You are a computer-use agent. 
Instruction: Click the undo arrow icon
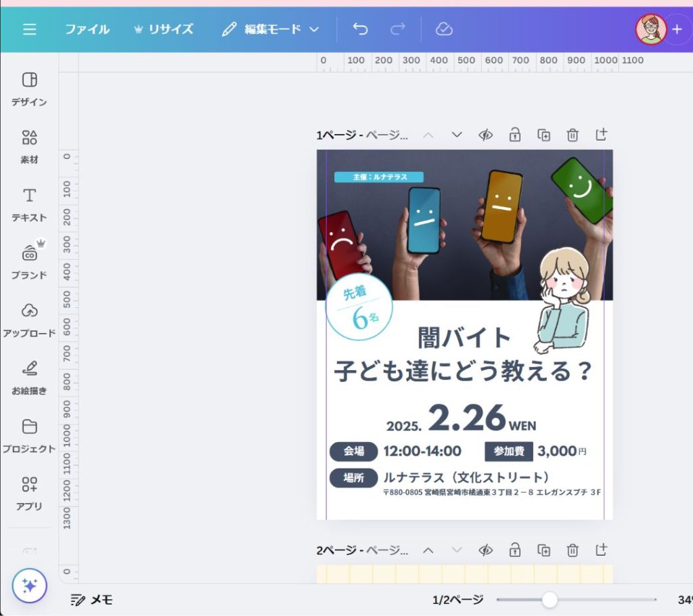pos(361,29)
